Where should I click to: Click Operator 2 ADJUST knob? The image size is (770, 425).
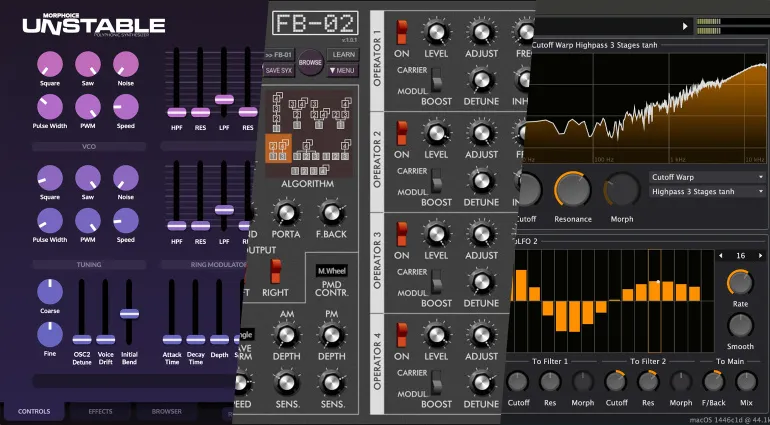[x=481, y=133]
